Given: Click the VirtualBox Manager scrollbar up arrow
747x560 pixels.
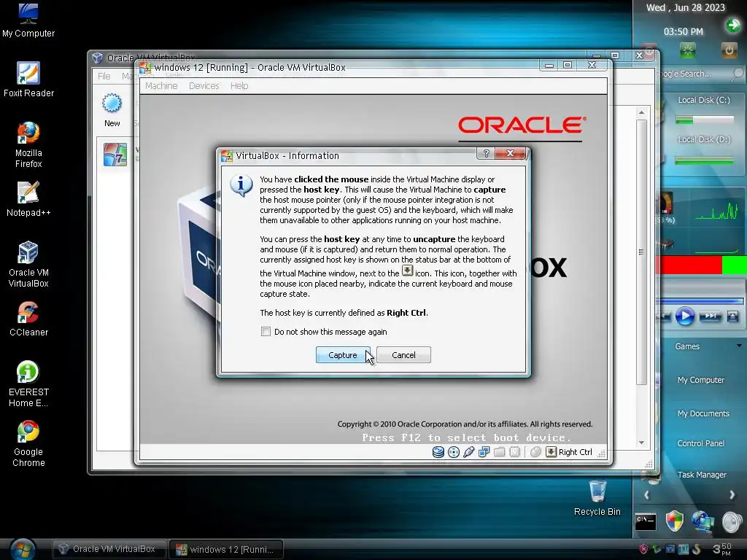Looking at the screenshot, I should (x=641, y=112).
